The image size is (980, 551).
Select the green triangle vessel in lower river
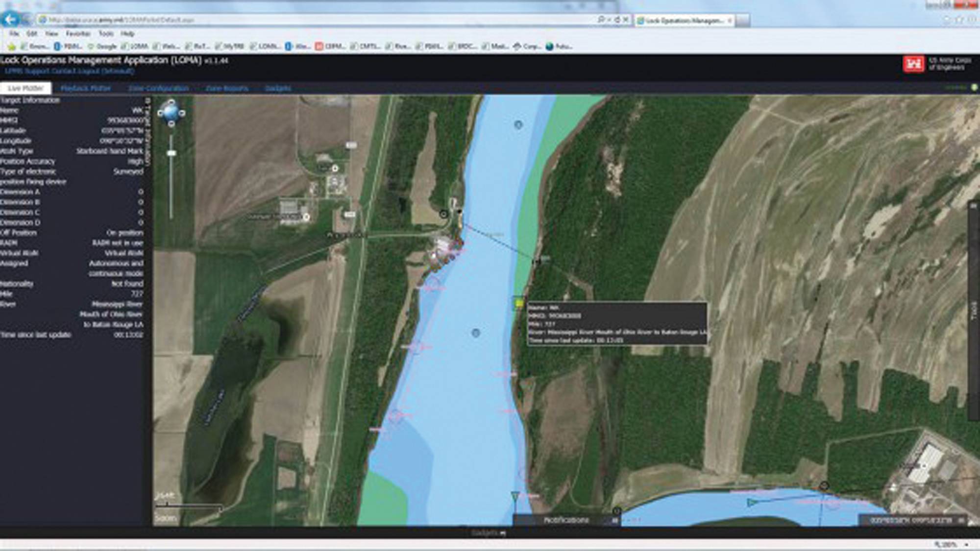tap(751, 503)
